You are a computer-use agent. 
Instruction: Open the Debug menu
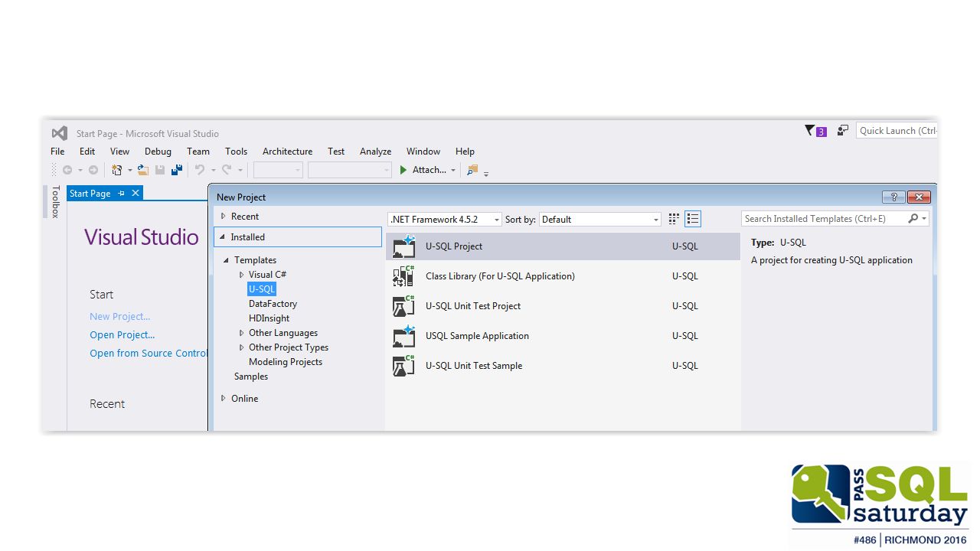(x=158, y=152)
